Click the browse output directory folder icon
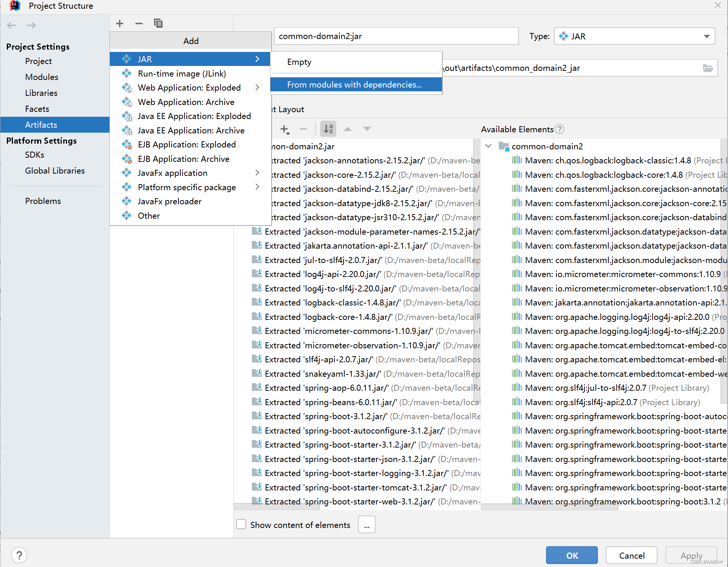The height and width of the screenshot is (567, 728). 708,68
